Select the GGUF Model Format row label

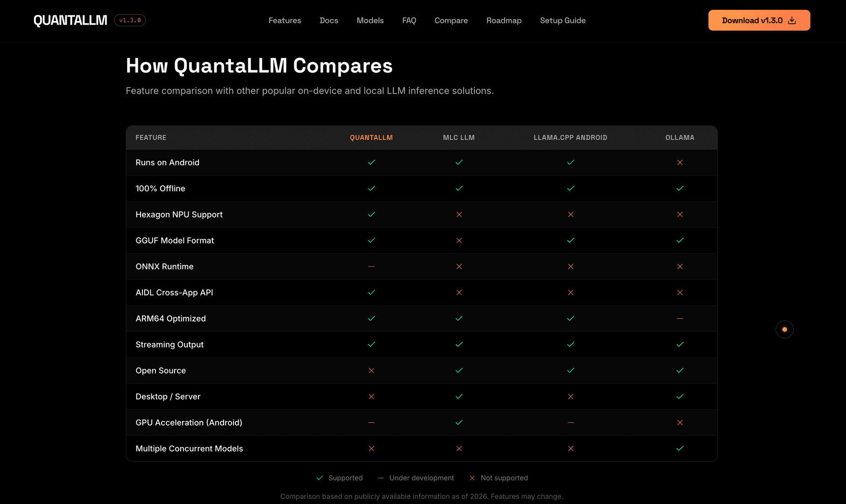point(175,240)
